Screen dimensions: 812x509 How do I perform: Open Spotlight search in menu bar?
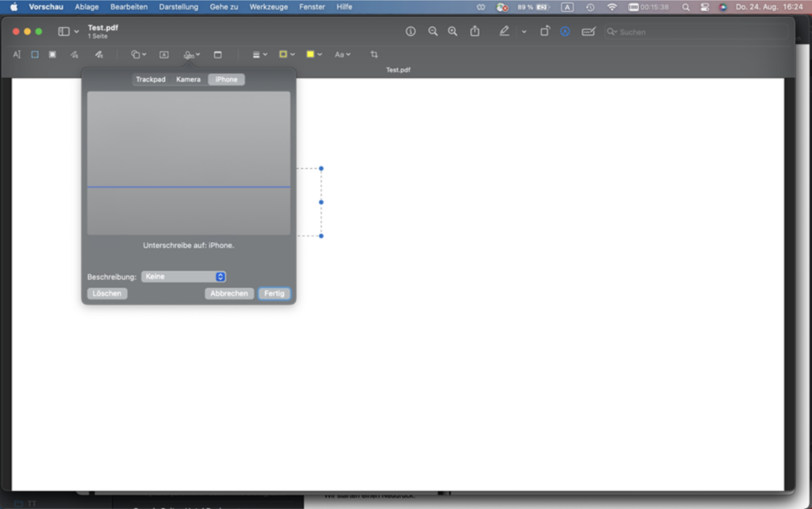click(685, 6)
